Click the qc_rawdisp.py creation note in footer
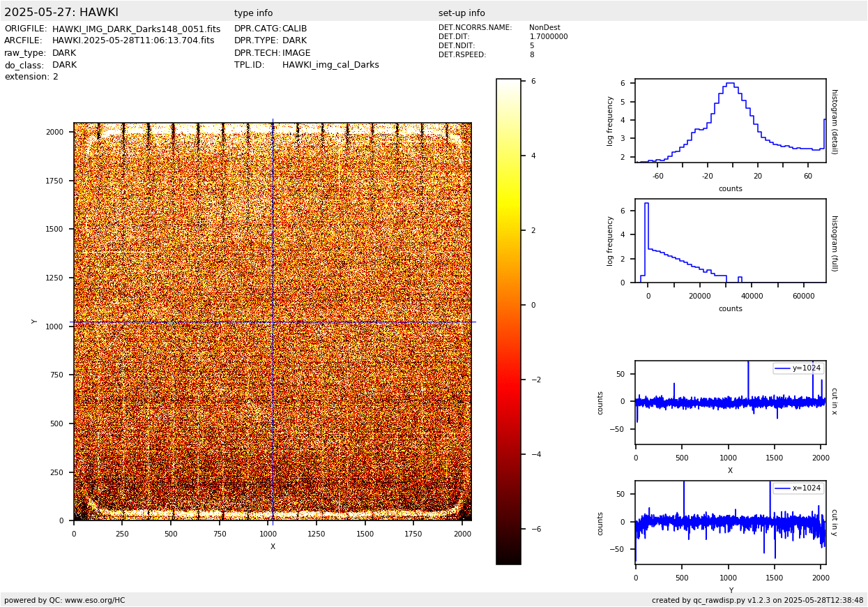Screen dimensions: 868x607 tap(757, 600)
